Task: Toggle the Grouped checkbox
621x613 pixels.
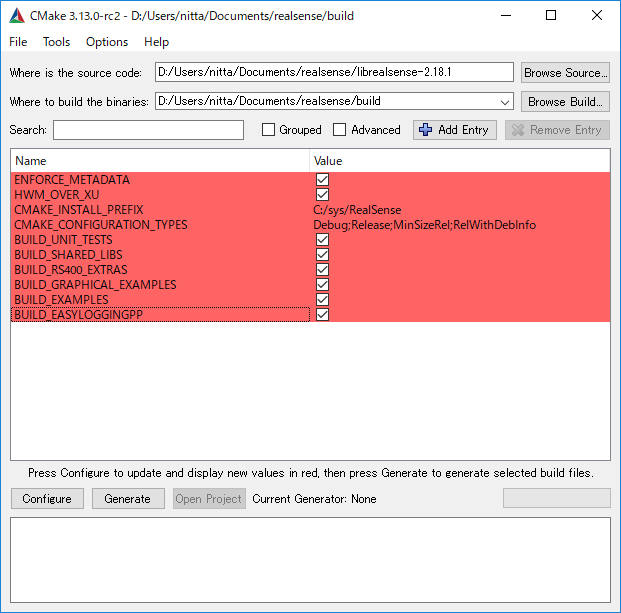Action: (268, 130)
